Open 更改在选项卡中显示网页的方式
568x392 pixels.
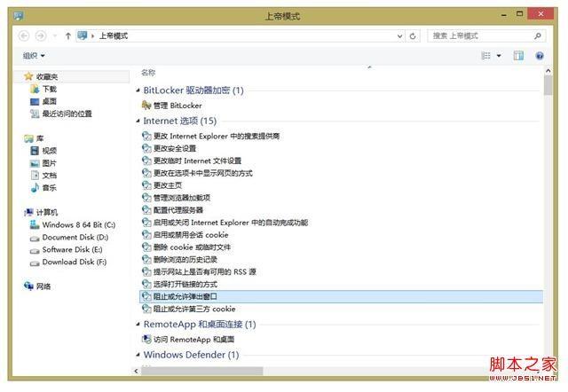pyautogui.click(x=203, y=173)
